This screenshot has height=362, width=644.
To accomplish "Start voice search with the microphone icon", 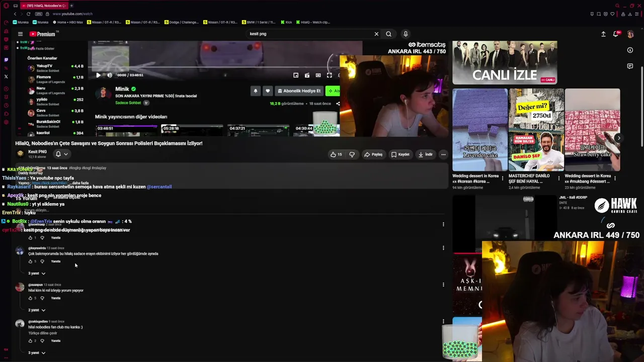I will click(x=406, y=34).
